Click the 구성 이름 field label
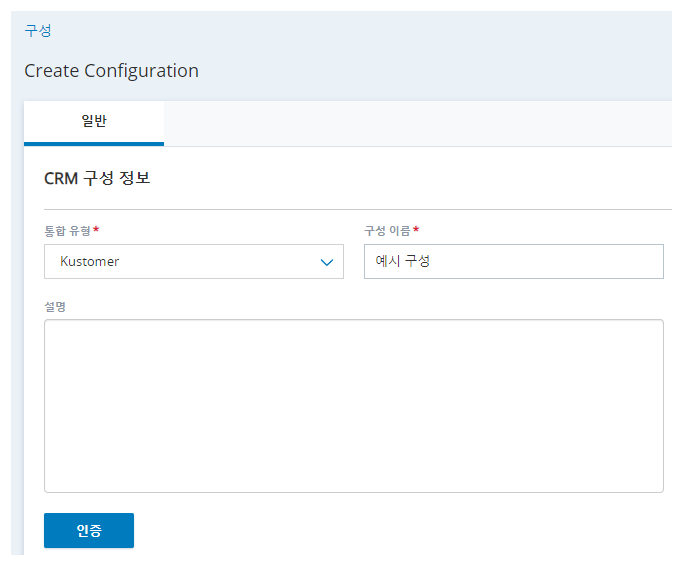The height and width of the screenshot is (567, 684). [x=387, y=230]
